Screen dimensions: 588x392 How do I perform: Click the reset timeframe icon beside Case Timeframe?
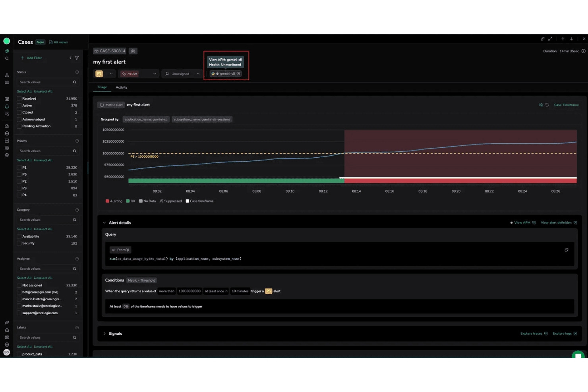tap(547, 105)
